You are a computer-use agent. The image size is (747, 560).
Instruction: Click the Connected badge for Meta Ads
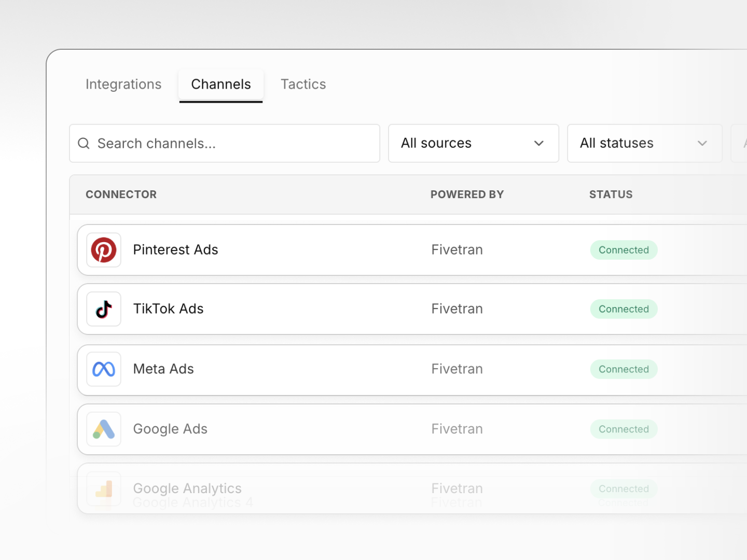[x=624, y=369]
